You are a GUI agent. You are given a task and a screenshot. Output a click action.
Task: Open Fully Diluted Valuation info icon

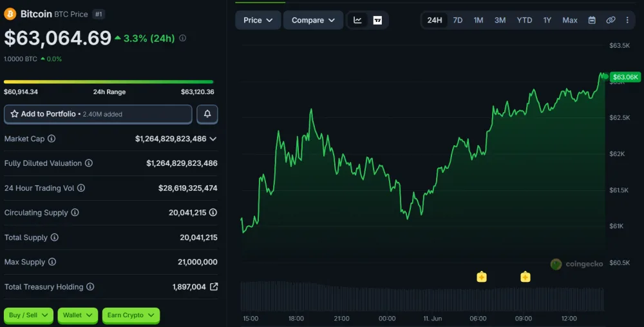coord(89,163)
